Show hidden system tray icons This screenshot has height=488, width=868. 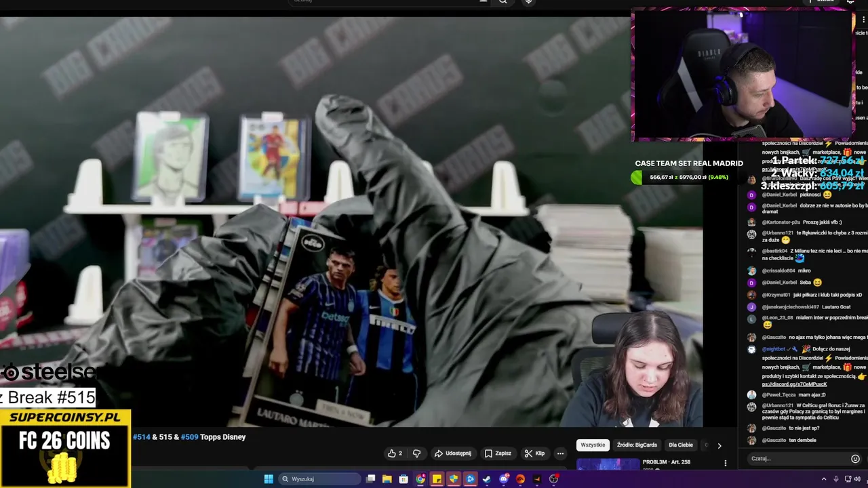[x=824, y=479]
